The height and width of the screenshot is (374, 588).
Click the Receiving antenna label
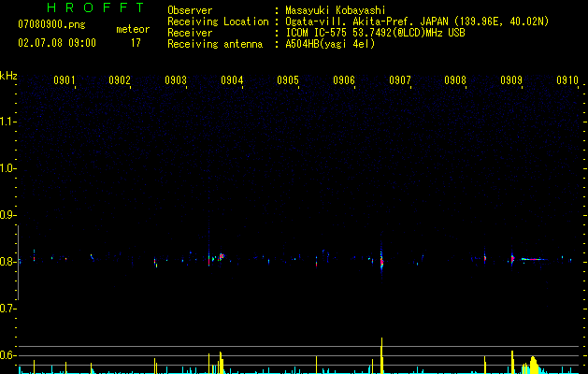[215, 44]
